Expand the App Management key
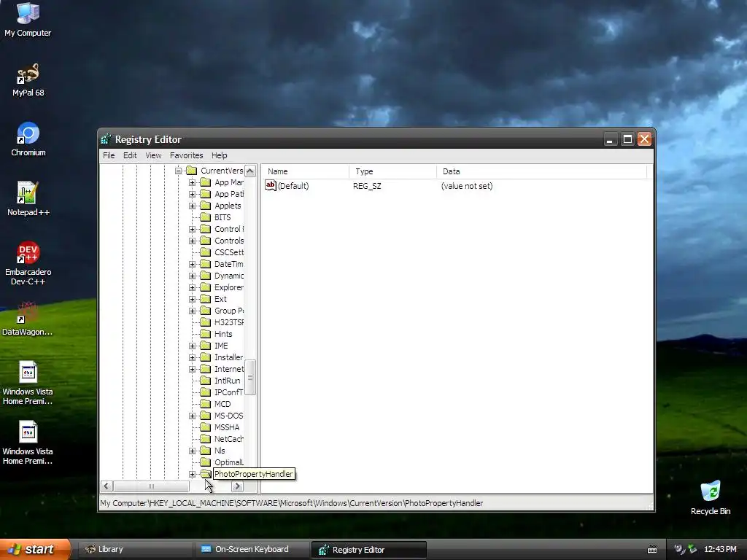The width and height of the screenshot is (747, 560). coord(192,182)
